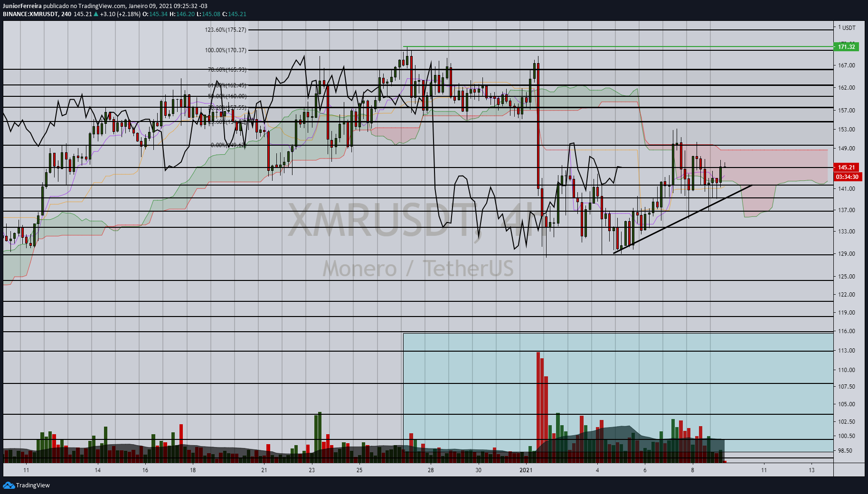Click the 149.00 price axis label

pyautogui.click(x=847, y=149)
